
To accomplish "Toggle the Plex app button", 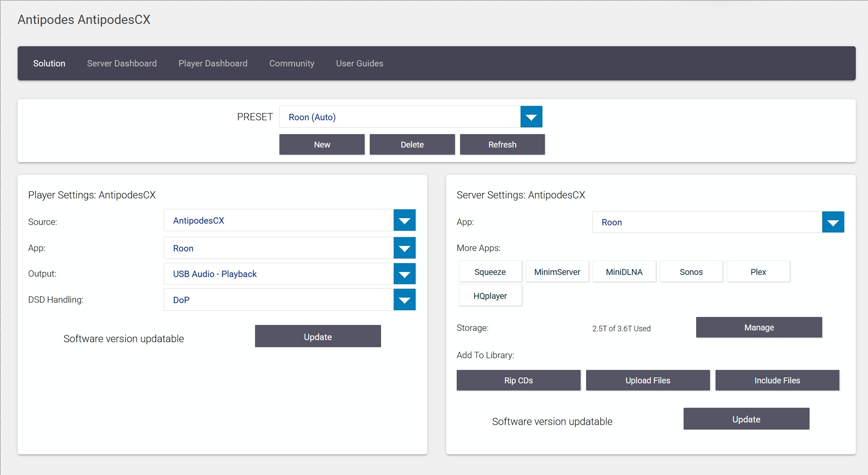I will pyautogui.click(x=758, y=272).
